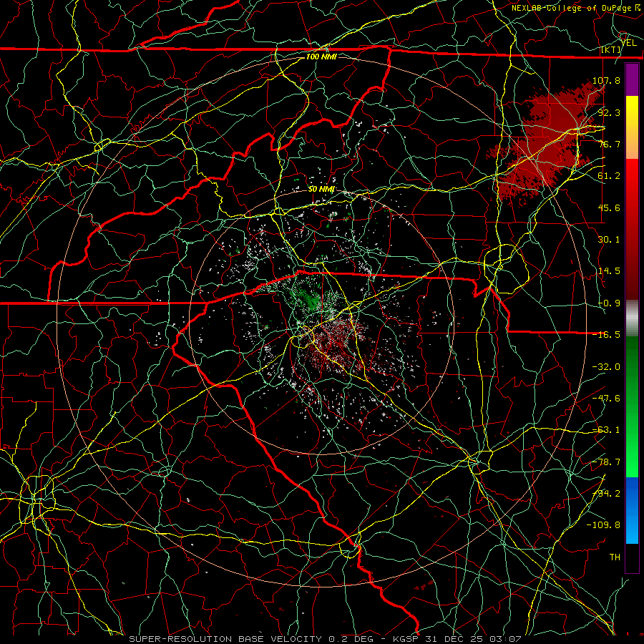Click the Super-Resolution Base Velocity caption text
This screenshot has height=644, width=644.
[227, 639]
